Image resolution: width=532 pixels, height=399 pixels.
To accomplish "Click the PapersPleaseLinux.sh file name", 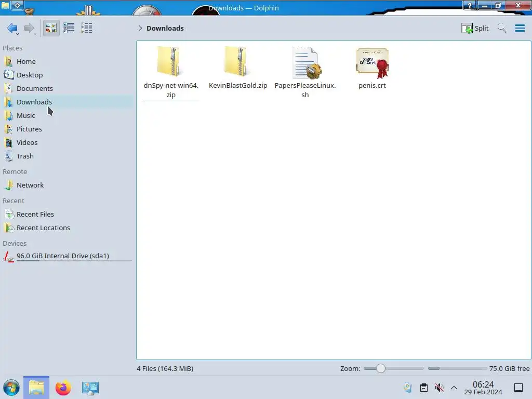I will pos(305,90).
